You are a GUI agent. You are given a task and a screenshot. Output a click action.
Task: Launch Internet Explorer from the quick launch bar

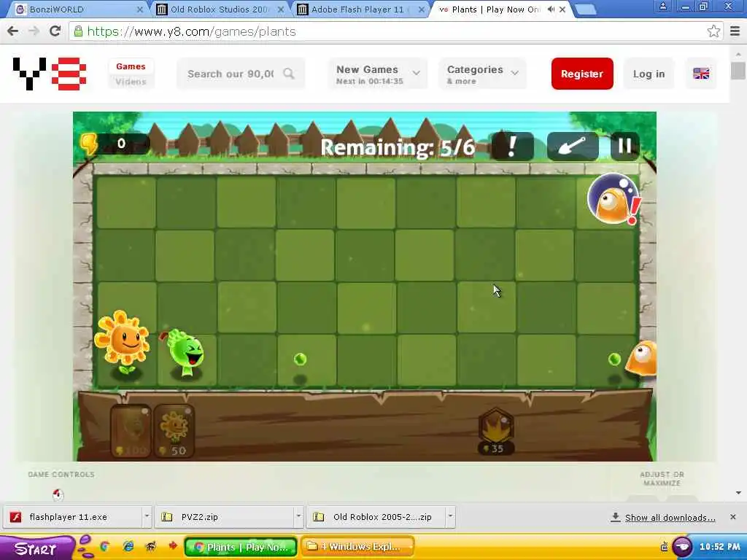coord(128,546)
